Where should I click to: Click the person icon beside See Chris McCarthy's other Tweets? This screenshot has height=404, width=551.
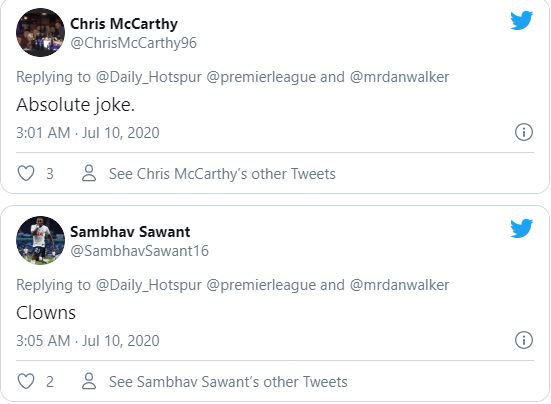click(89, 173)
